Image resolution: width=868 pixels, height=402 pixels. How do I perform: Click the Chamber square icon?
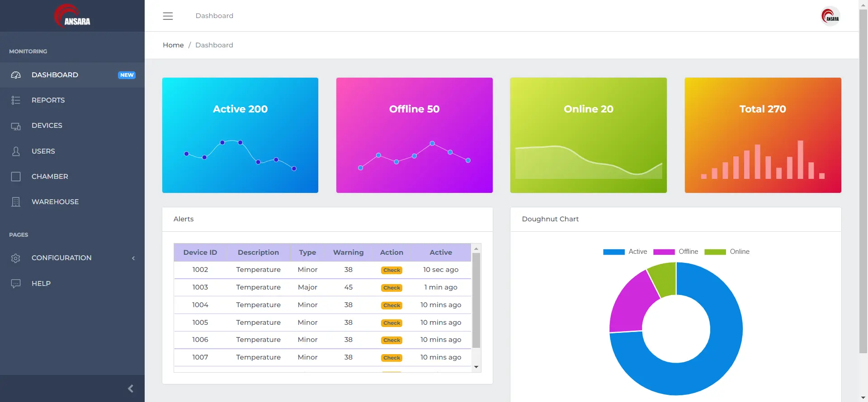pyautogui.click(x=16, y=177)
